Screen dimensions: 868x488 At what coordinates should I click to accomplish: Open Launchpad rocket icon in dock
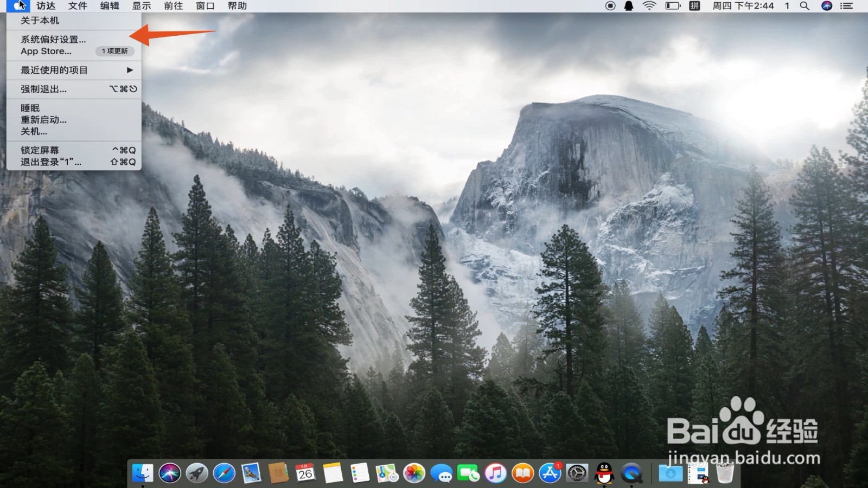[197, 473]
